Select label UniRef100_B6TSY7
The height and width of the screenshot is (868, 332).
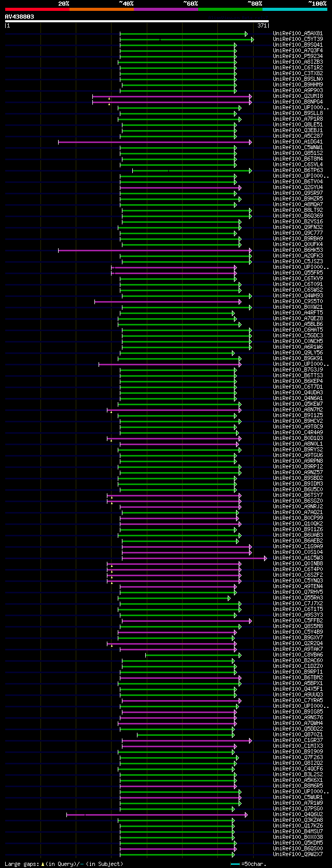298,495
